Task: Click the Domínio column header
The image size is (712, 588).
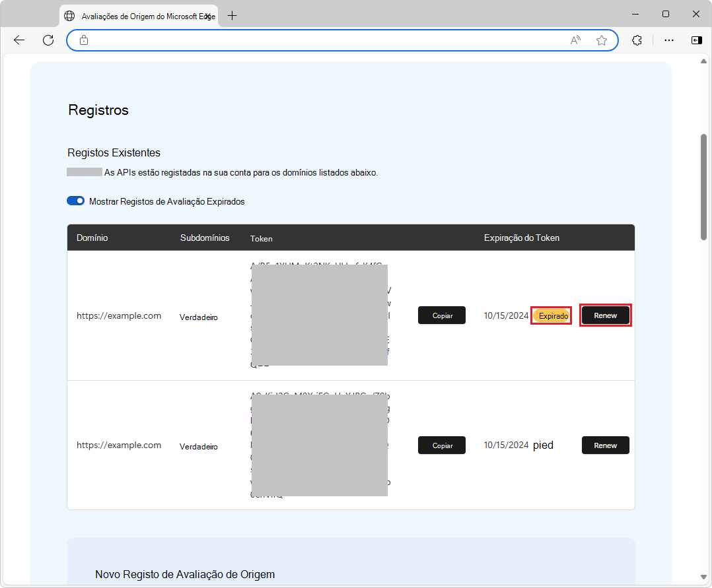Action: pyautogui.click(x=92, y=238)
